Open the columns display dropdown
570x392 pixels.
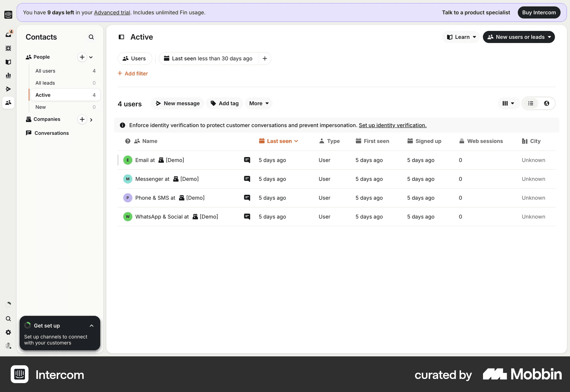coord(508,103)
